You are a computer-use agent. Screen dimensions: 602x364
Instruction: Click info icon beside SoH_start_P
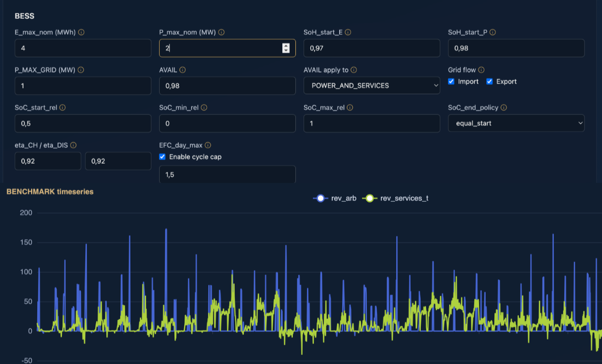pyautogui.click(x=493, y=32)
